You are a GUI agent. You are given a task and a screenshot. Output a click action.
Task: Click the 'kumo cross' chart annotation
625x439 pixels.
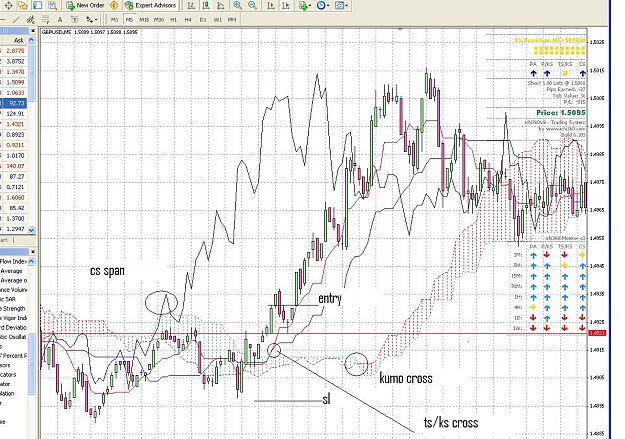point(406,378)
